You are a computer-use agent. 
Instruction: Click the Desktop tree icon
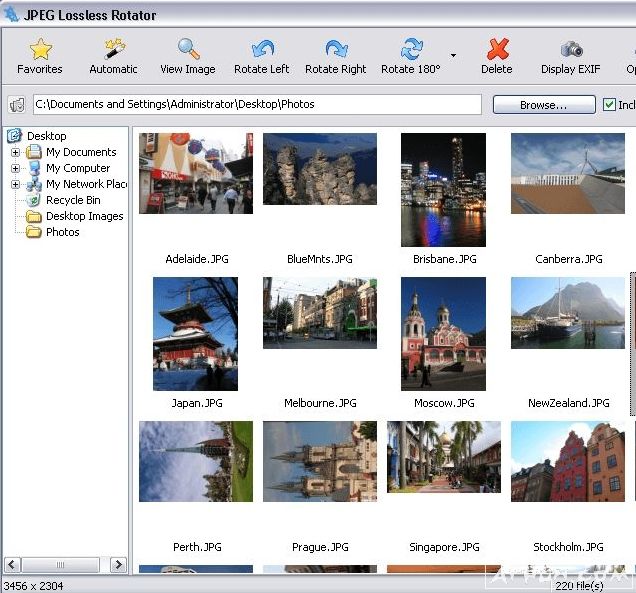point(15,136)
